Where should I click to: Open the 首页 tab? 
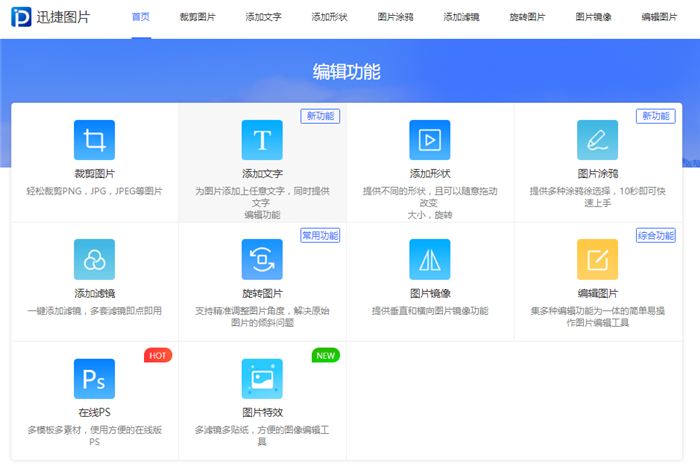(141, 17)
